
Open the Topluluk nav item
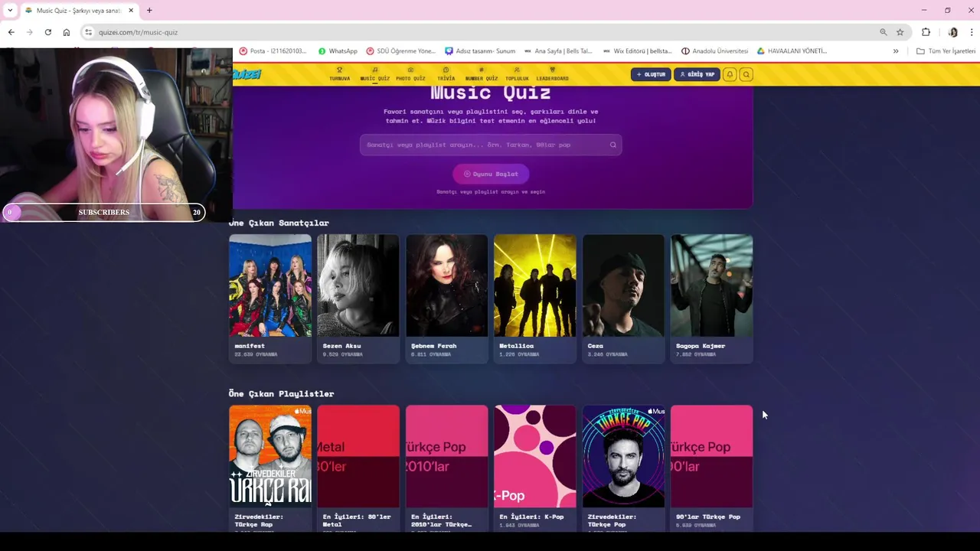(x=517, y=74)
